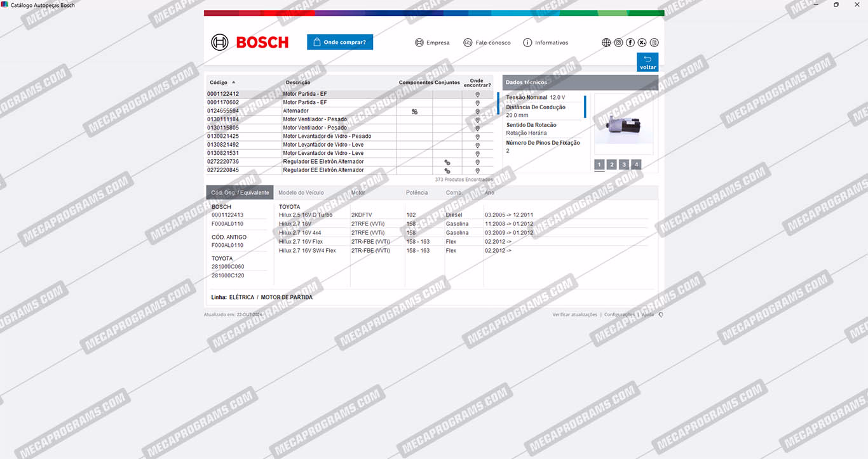This screenshot has height=459, width=868.
Task: Click the location pin for 0001122412
Action: (477, 94)
